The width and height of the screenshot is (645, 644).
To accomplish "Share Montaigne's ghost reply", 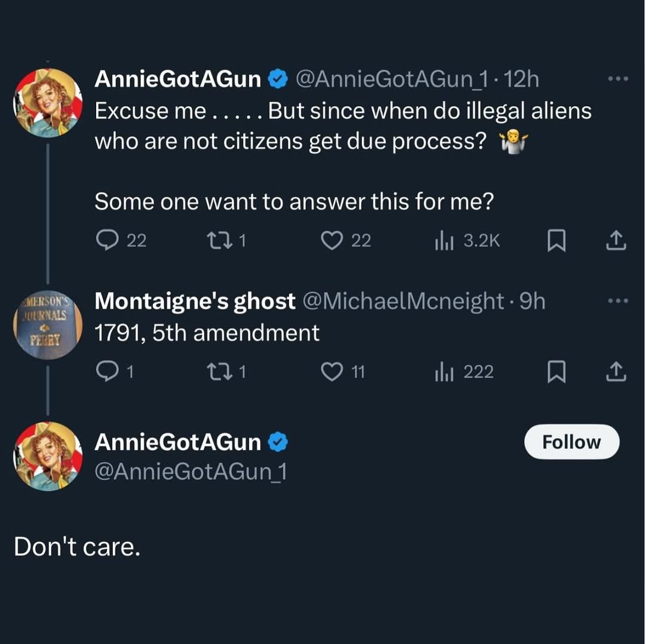I will [x=616, y=372].
